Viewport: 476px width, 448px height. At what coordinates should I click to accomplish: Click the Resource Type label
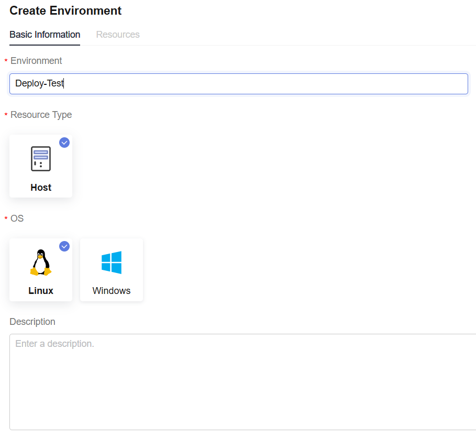click(41, 115)
